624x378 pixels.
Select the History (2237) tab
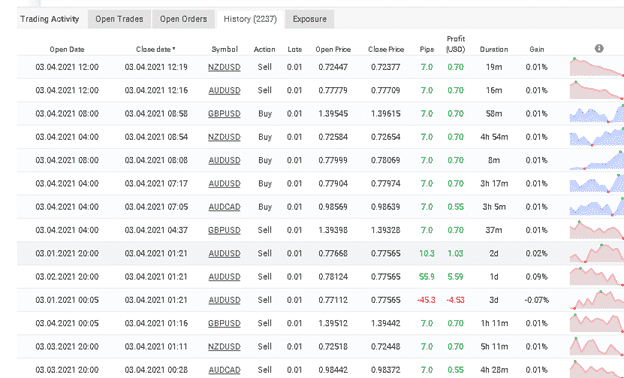250,19
